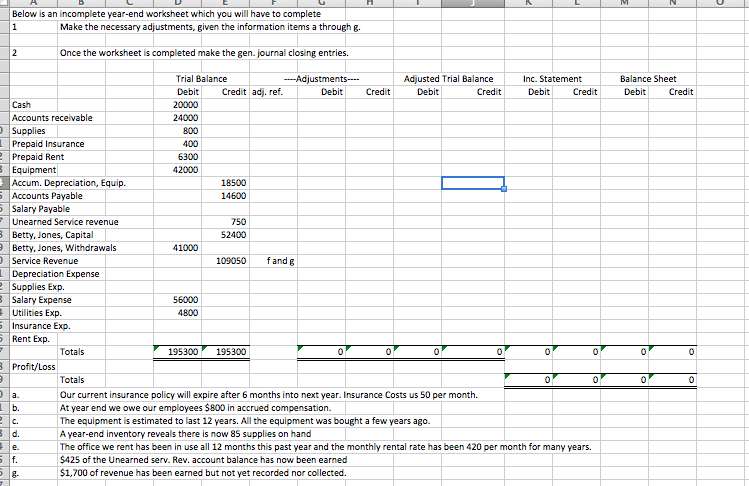
Task: Select the Insurance Exp. label
Action: click(x=41, y=326)
